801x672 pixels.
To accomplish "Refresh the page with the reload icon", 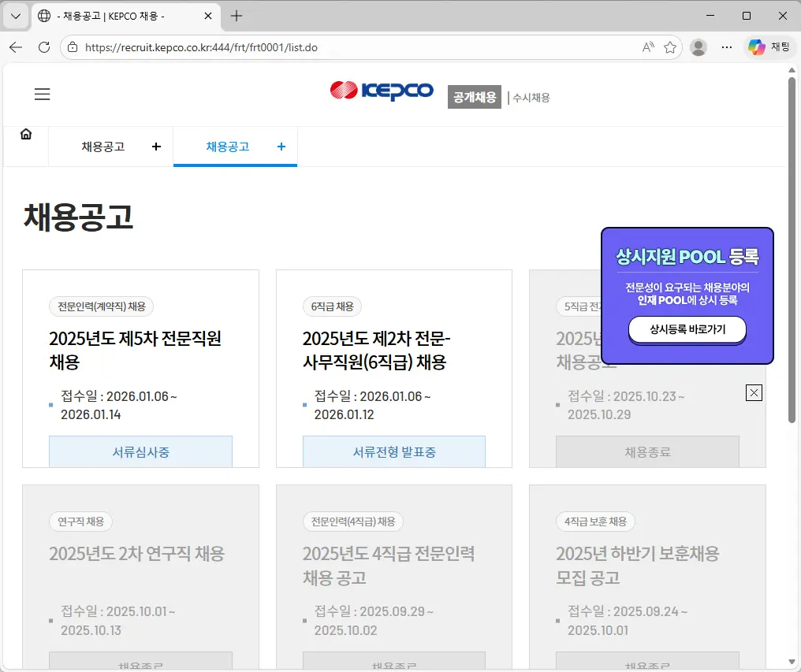I will [43, 46].
